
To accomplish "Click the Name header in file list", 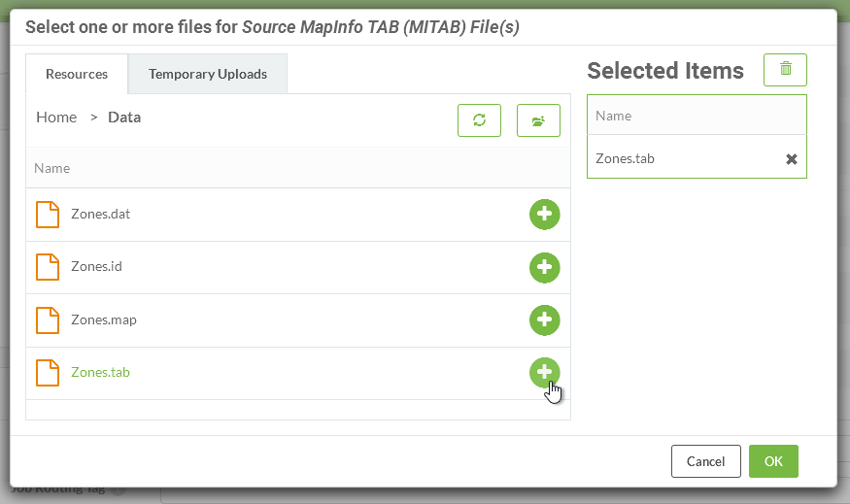I will pyautogui.click(x=52, y=168).
